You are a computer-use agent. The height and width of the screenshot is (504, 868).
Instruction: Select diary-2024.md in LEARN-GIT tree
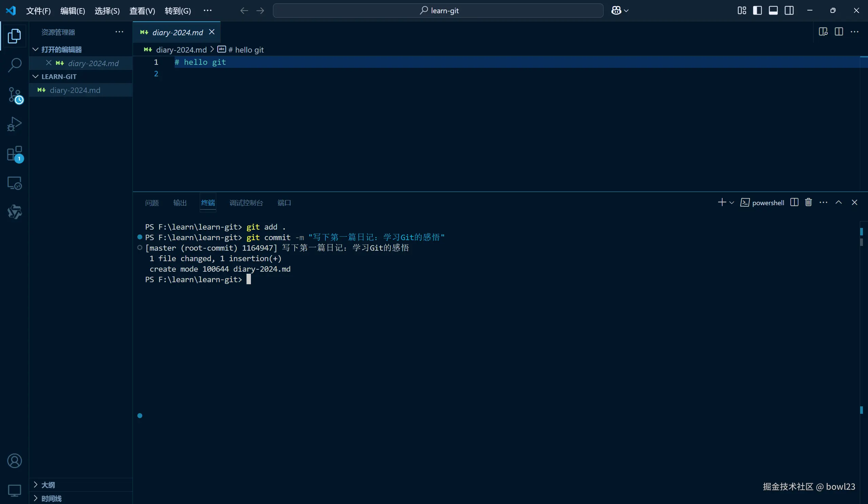click(x=75, y=90)
